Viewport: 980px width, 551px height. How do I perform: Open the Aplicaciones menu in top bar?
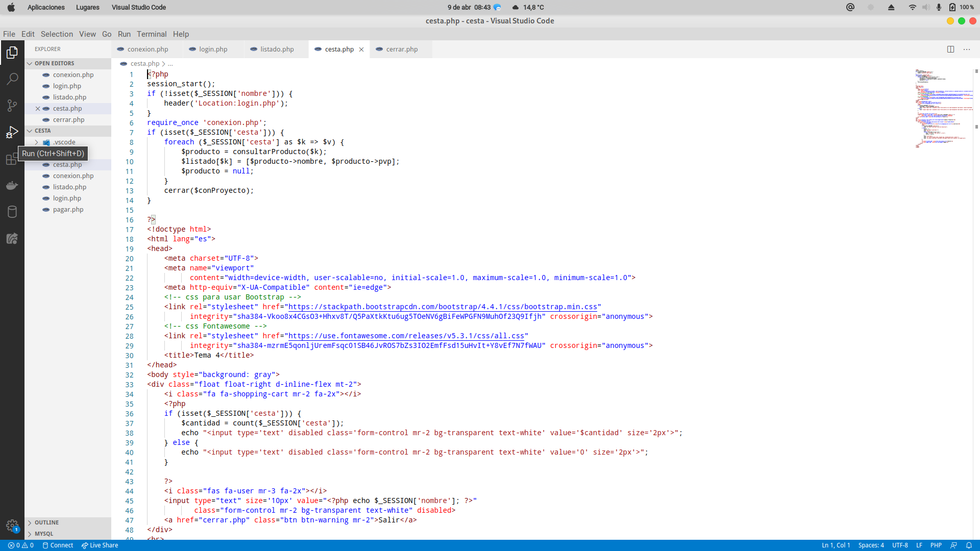pos(46,7)
